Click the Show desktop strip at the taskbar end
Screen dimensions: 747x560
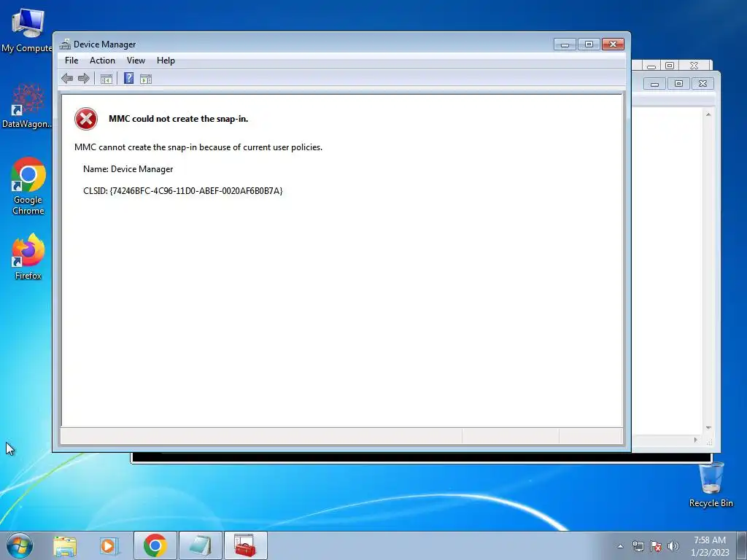tap(742, 545)
